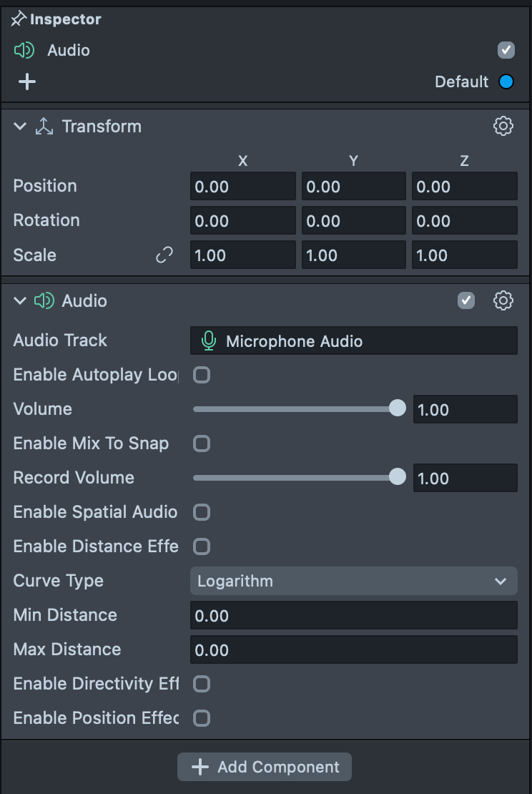Click the speaker icon next to the Audio object name
Viewport: 532px width, 794px height.
24,50
